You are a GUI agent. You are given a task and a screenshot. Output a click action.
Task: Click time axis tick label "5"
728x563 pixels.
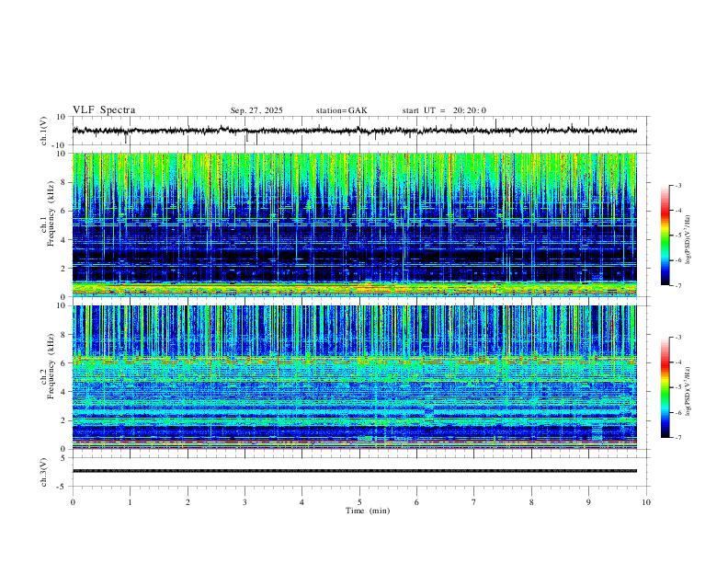[x=359, y=502]
